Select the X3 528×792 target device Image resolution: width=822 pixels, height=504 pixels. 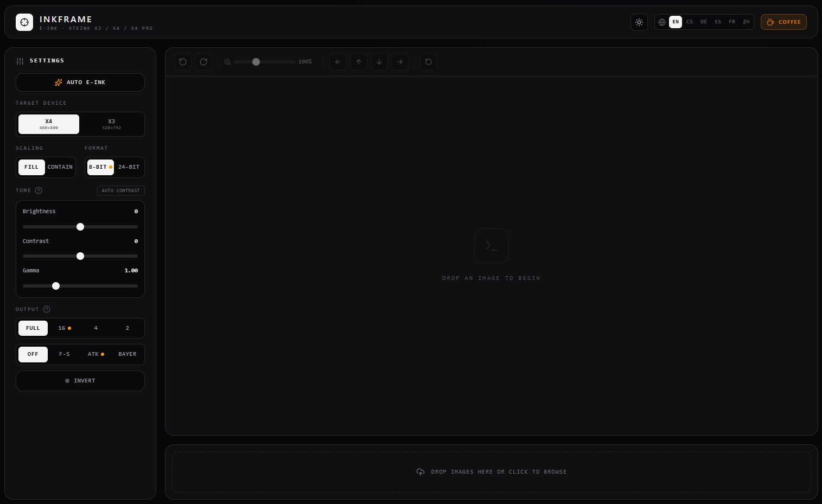click(112, 124)
